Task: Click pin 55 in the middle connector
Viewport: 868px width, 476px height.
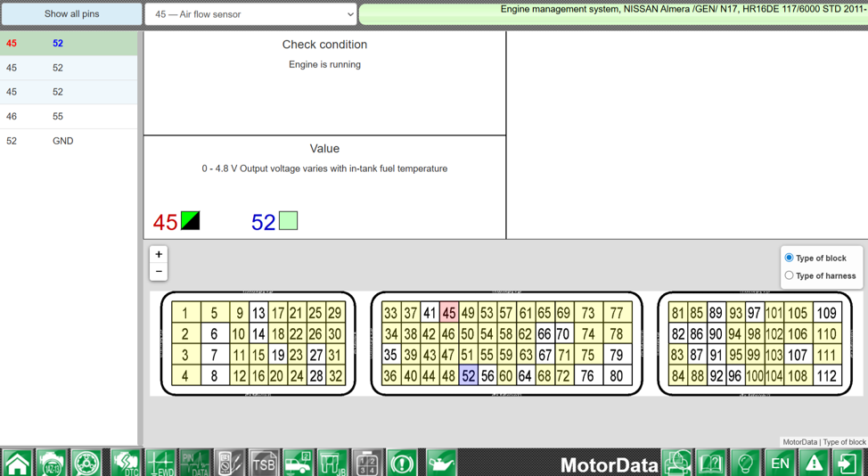Action: click(487, 355)
